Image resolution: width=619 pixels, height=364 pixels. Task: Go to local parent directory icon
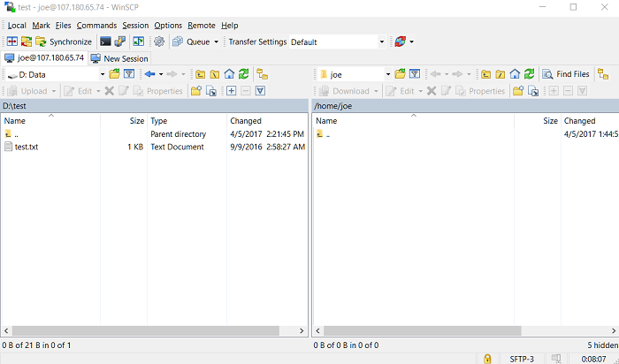(201, 74)
